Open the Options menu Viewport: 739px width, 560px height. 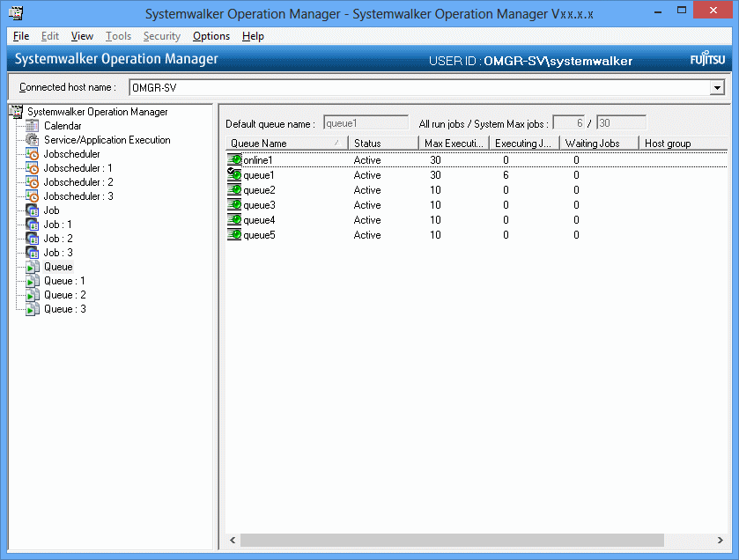(x=211, y=36)
